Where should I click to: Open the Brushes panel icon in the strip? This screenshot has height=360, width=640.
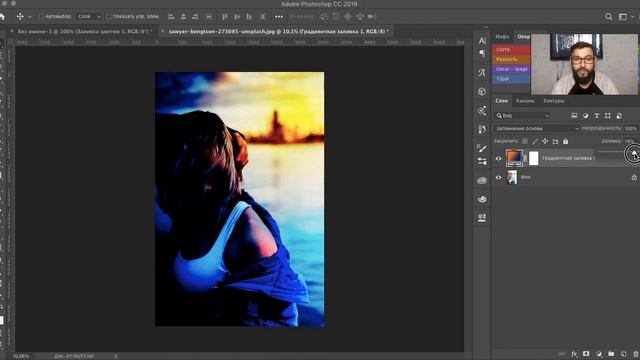point(482,148)
